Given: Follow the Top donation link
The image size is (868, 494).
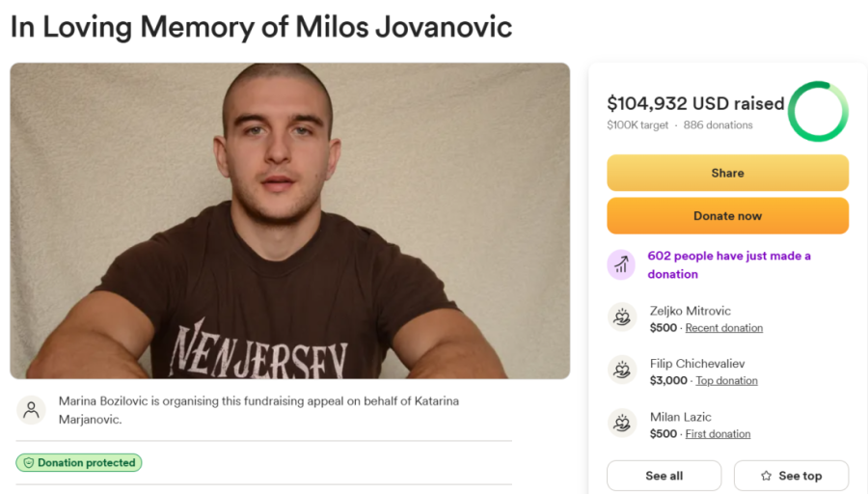Looking at the screenshot, I should (726, 381).
